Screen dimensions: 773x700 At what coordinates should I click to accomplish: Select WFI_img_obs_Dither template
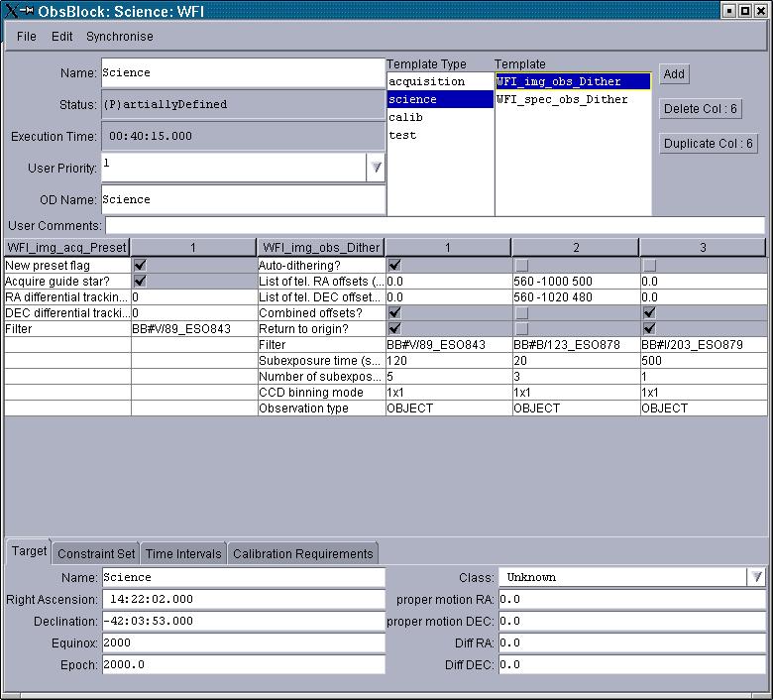573,81
